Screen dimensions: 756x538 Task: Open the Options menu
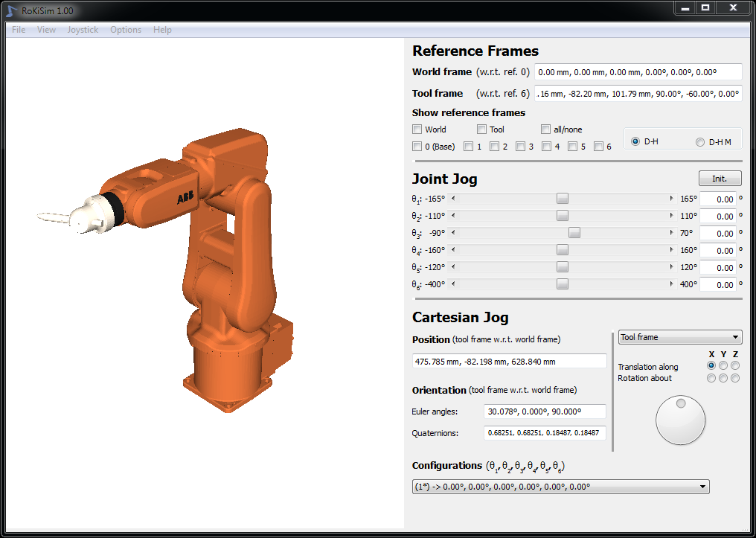(126, 30)
